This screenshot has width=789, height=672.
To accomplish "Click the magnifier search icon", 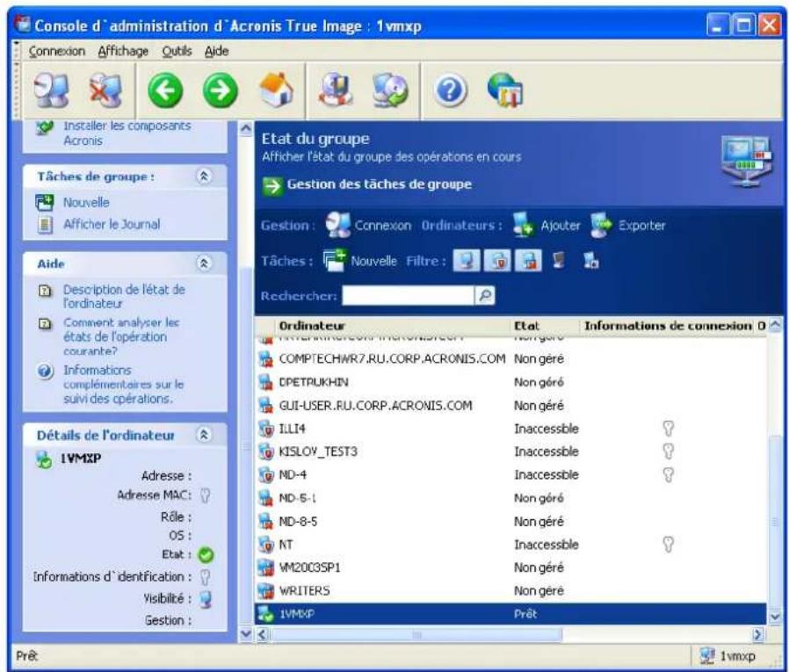I will pos(485,295).
